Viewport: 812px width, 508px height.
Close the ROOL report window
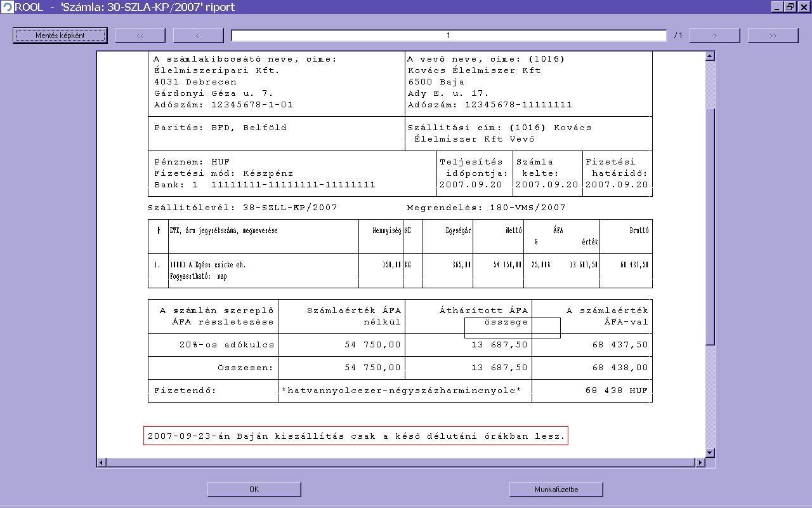[x=803, y=7]
